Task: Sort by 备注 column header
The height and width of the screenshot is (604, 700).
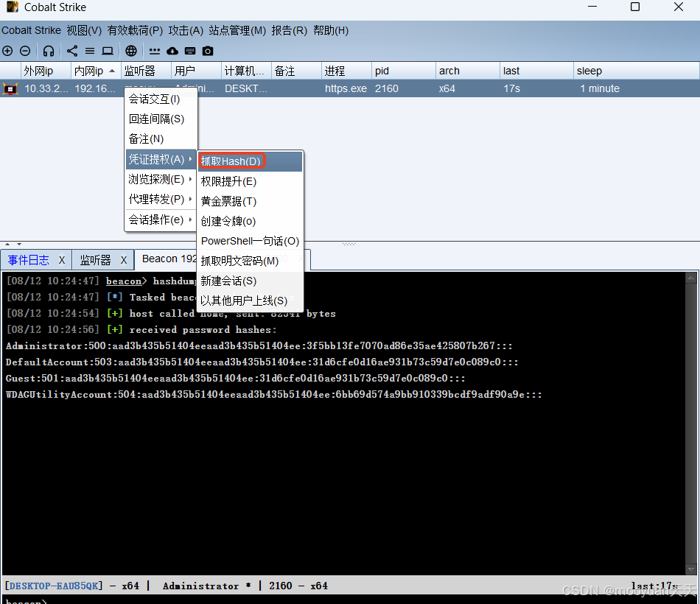Action: pyautogui.click(x=296, y=71)
